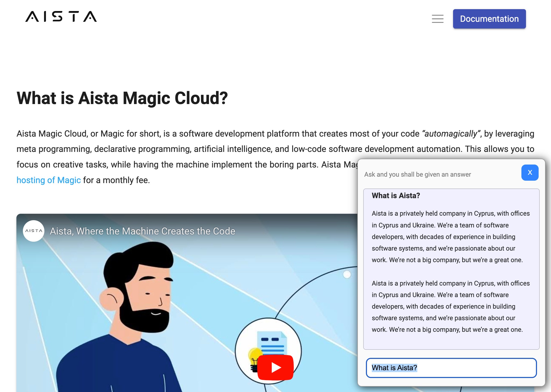Click the 'What is Aista Magic Cloud?' heading

coord(122,98)
